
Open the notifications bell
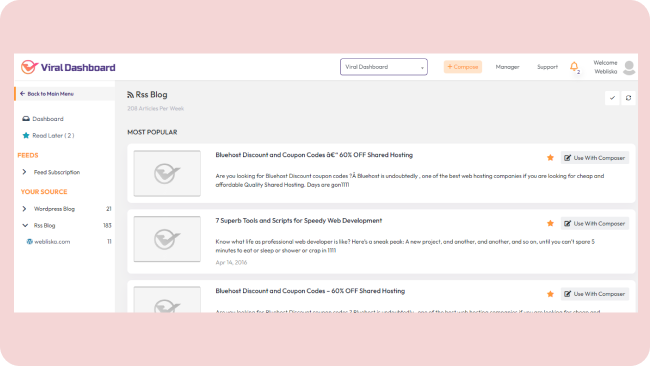point(574,67)
